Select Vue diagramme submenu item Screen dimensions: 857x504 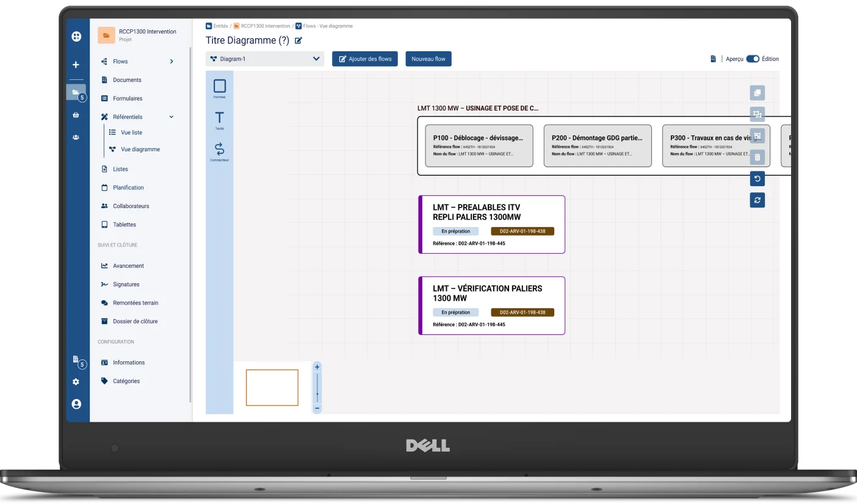[140, 149]
